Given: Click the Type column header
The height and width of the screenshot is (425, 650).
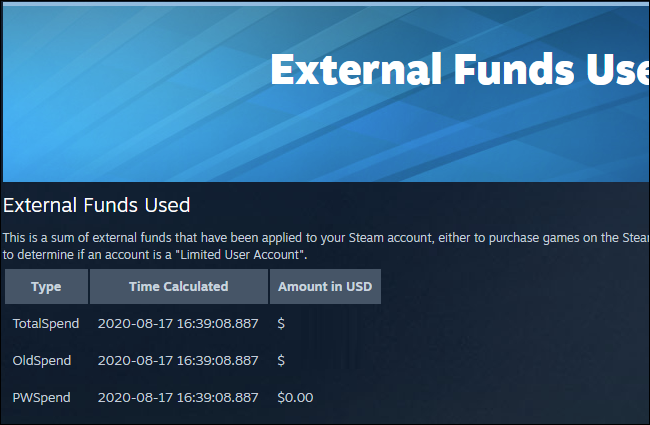Looking at the screenshot, I should 46,286.
